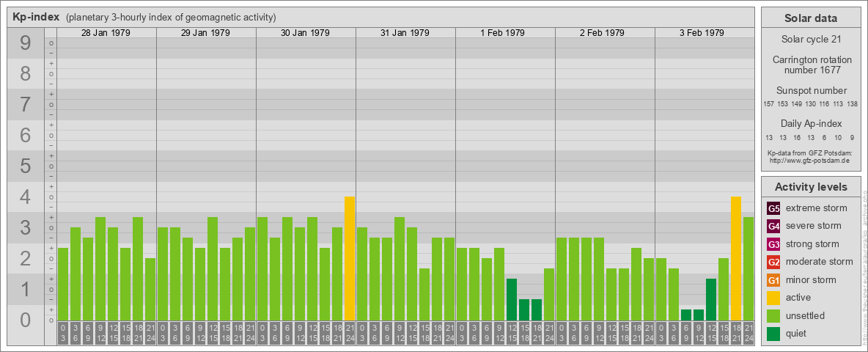Select the yellow active level swatch
Viewport: 868px width, 352px height.
[774, 298]
